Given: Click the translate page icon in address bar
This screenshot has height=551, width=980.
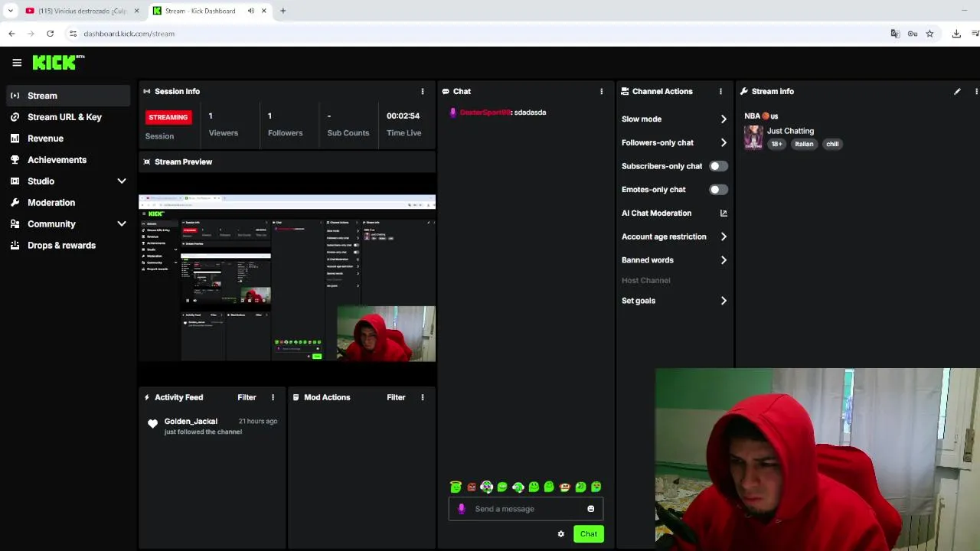Looking at the screenshot, I should [895, 34].
